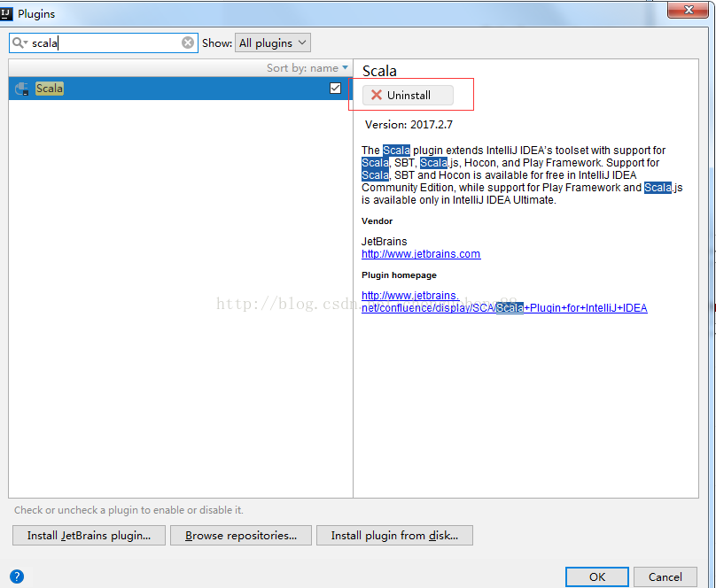Click the Scala plugin icon in list
The width and height of the screenshot is (716, 588).
pos(22,89)
